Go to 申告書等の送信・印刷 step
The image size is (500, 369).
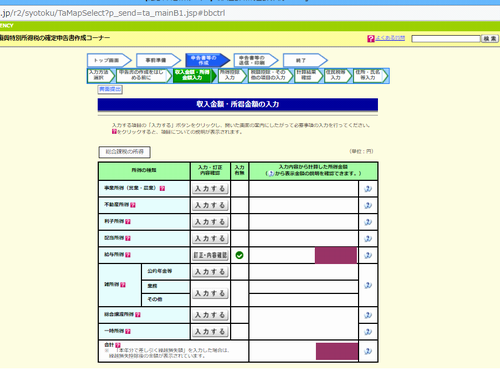pyautogui.click(x=256, y=60)
